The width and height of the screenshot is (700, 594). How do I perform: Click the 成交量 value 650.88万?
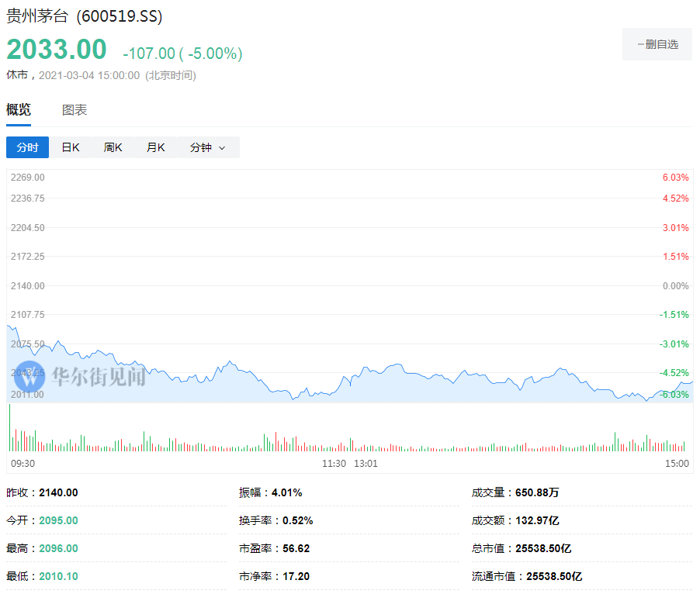pos(537,492)
